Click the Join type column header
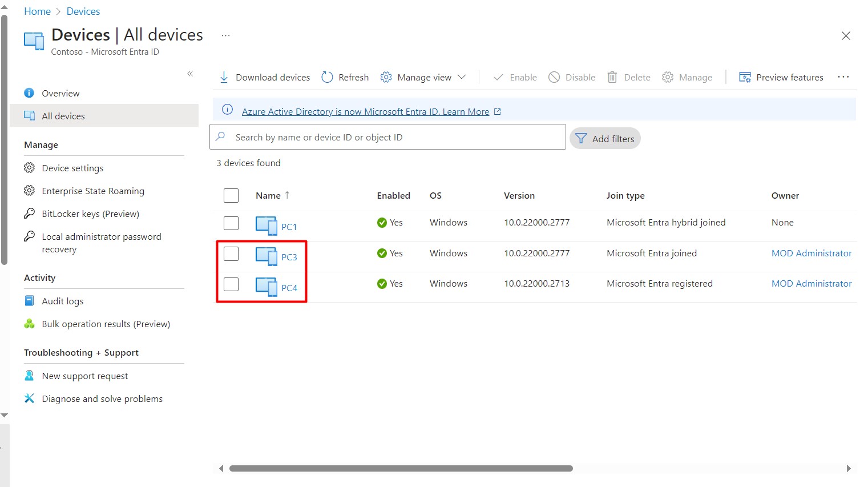 click(625, 195)
